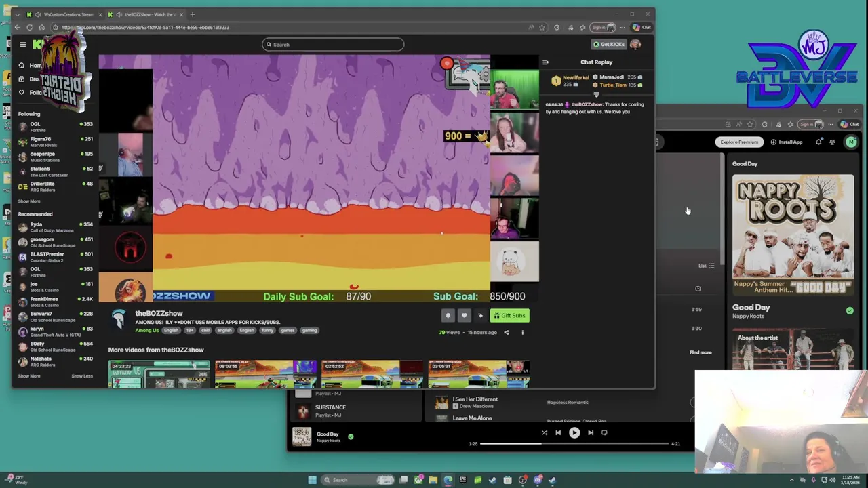Expand Recommended list with Show More

pos(29,376)
